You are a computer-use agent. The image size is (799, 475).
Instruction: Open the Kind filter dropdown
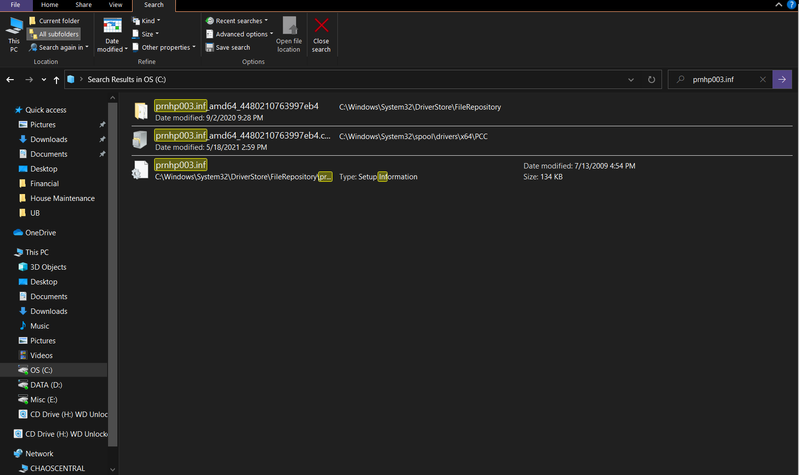(x=146, y=21)
